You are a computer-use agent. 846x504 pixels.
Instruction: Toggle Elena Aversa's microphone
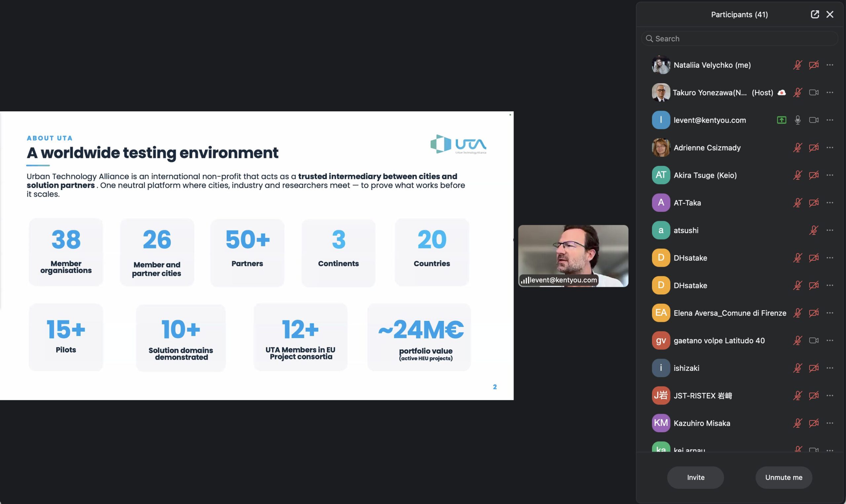[x=797, y=313]
